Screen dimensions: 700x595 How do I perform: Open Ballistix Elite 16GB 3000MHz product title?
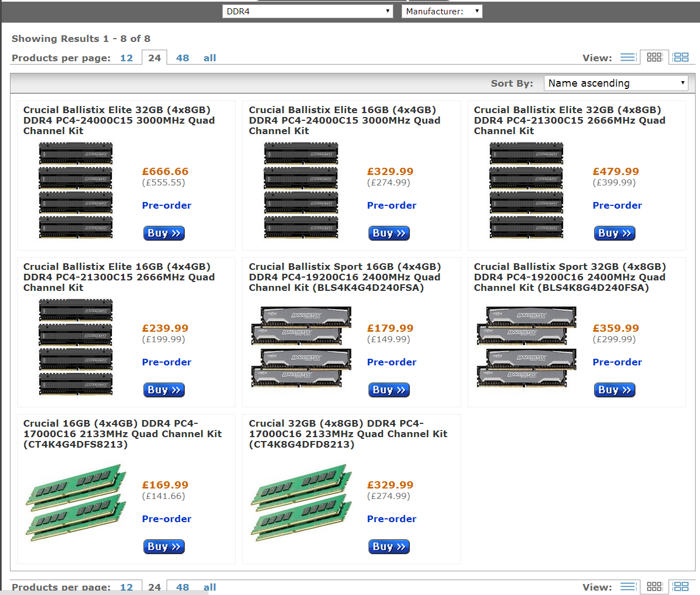(344, 120)
